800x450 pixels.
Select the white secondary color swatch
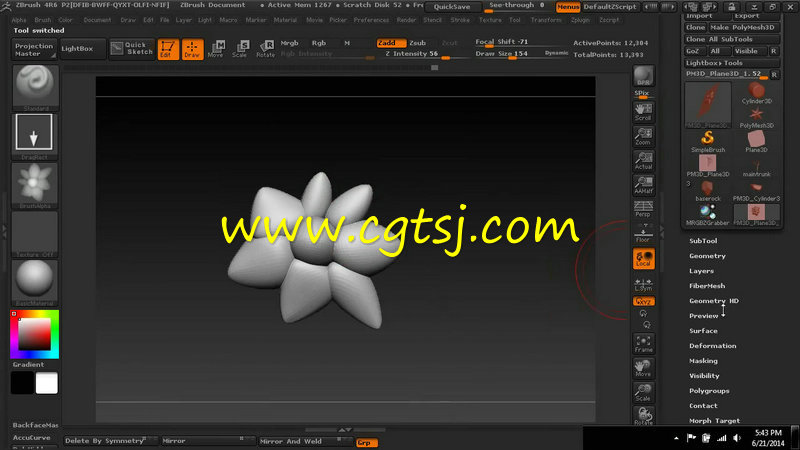pyautogui.click(x=46, y=383)
